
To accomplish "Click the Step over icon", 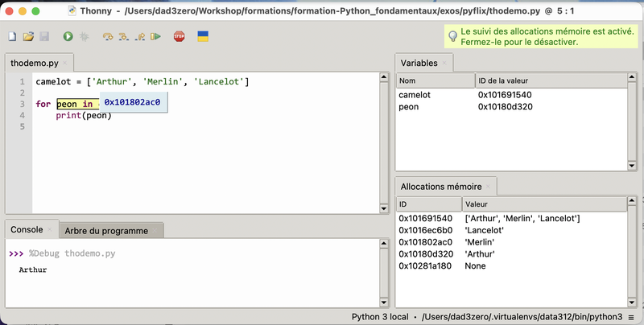I will pyautogui.click(x=108, y=36).
